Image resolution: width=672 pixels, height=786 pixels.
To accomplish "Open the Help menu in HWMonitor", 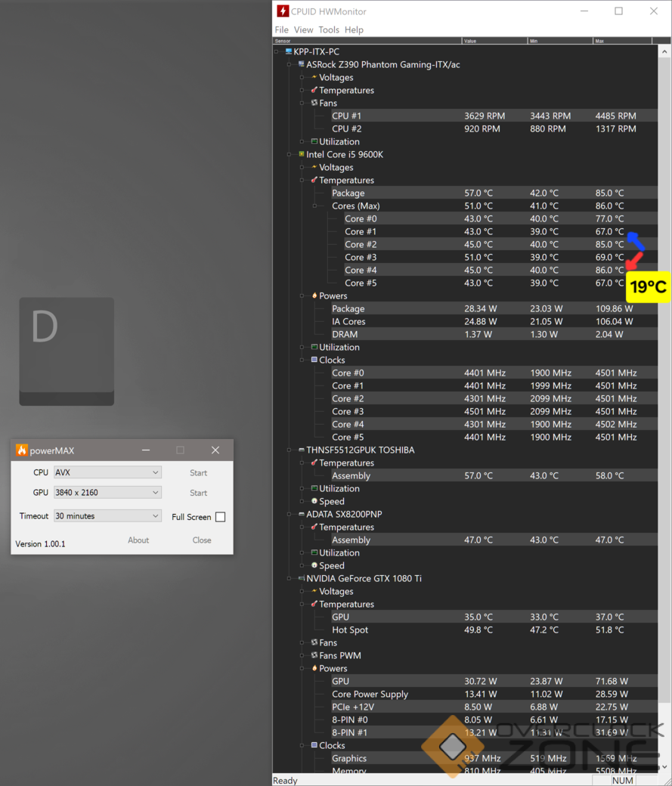I will (x=354, y=29).
